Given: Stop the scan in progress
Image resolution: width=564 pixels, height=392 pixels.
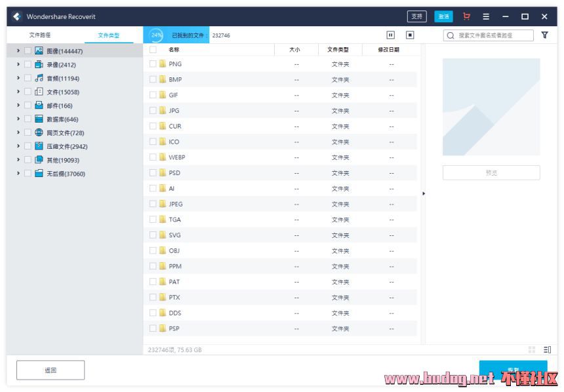Looking at the screenshot, I should (410, 35).
